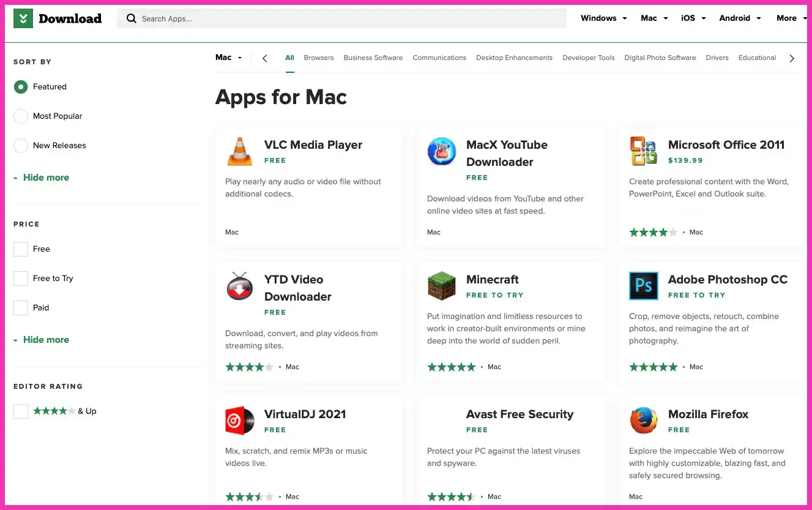The width and height of the screenshot is (812, 510).
Task: Open the Mozilla Firefox icon
Action: pyautogui.click(x=644, y=421)
